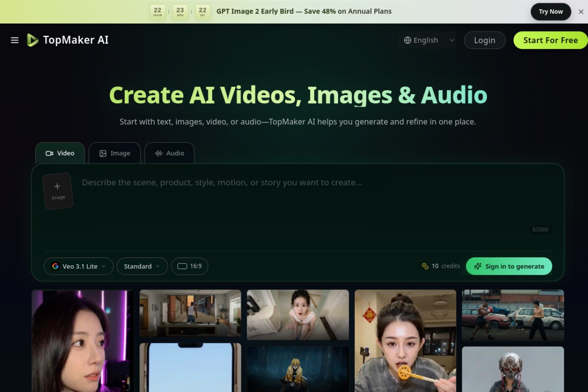Image resolution: width=588 pixels, height=392 pixels.
Task: Click Sign in to generate button
Action: (509, 266)
